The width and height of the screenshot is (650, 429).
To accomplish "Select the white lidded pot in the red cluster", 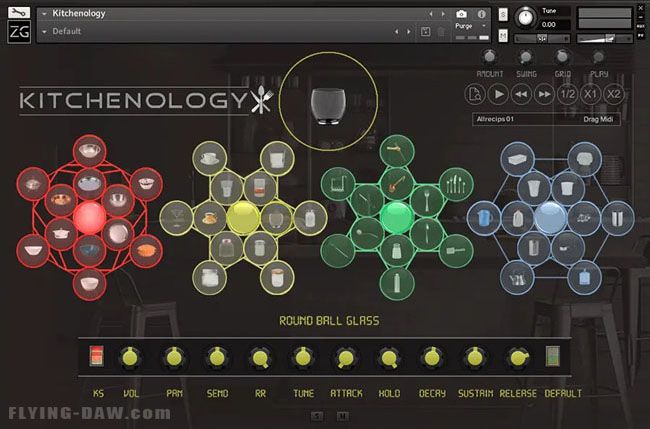I will 61,233.
